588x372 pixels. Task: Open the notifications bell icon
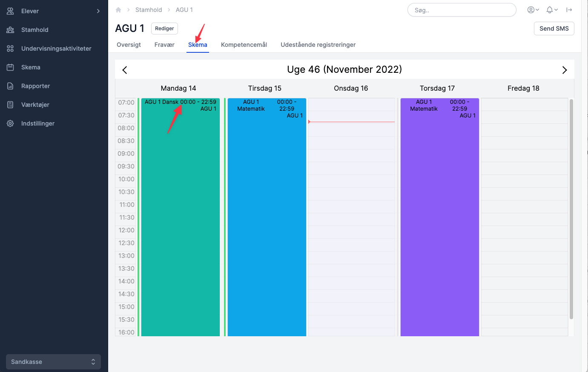552,10
